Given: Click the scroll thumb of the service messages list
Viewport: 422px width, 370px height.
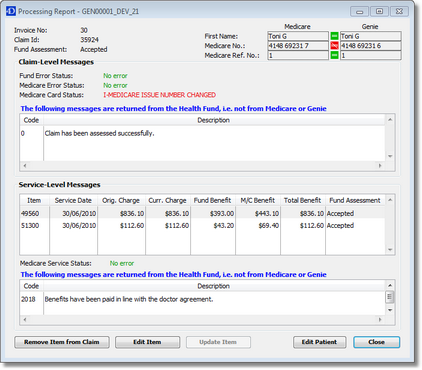Looking at the screenshot, I should pyautogui.click(x=390, y=297).
